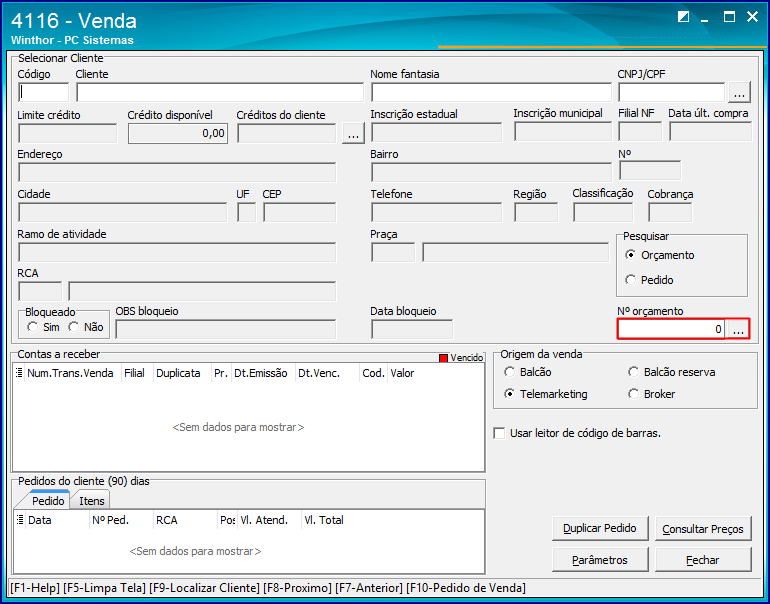The height and width of the screenshot is (604, 770).
Task: Click the Cod. column header
Action: click(373, 373)
